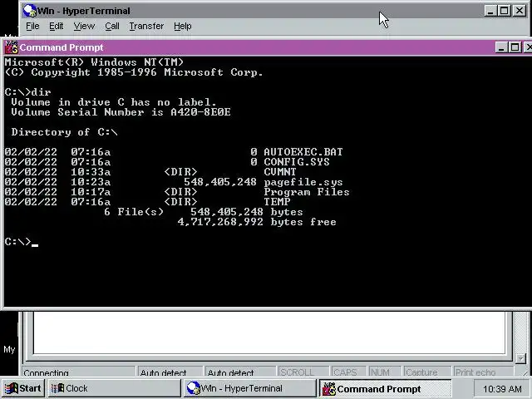Viewport: 532px width, 399px height.
Task: Open the File menu in HyperTerminal
Action: (32, 26)
